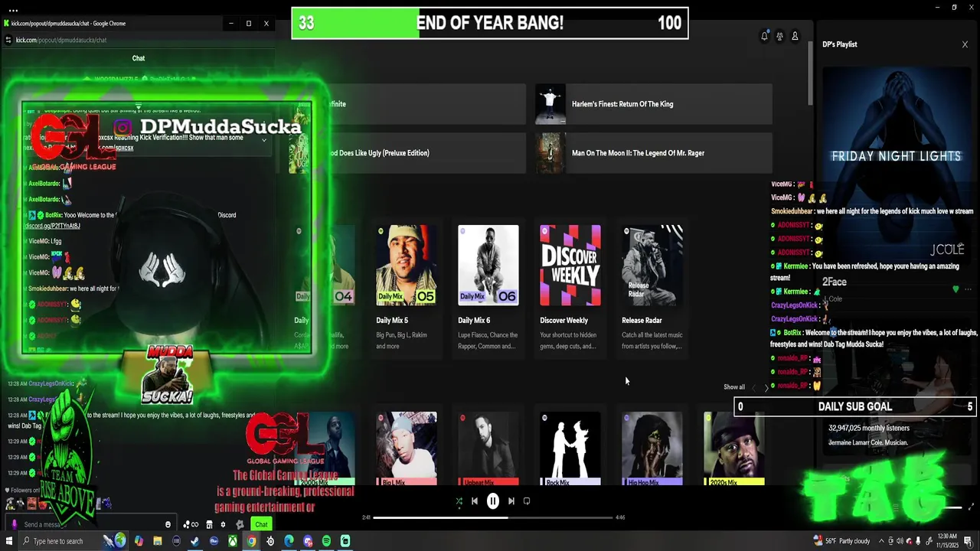Open the Rock Mix card
The height and width of the screenshot is (551, 980).
pos(570,448)
